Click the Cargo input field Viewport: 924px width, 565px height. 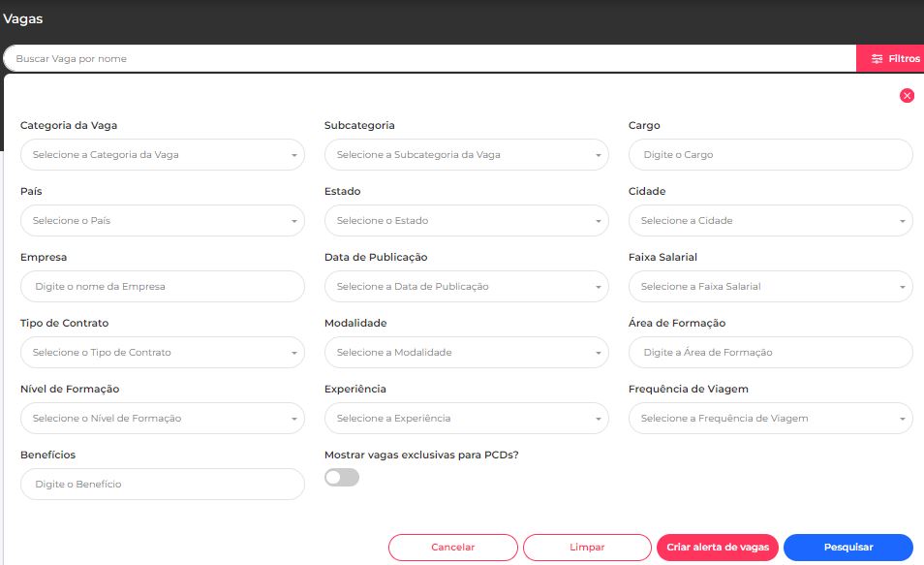click(x=770, y=155)
